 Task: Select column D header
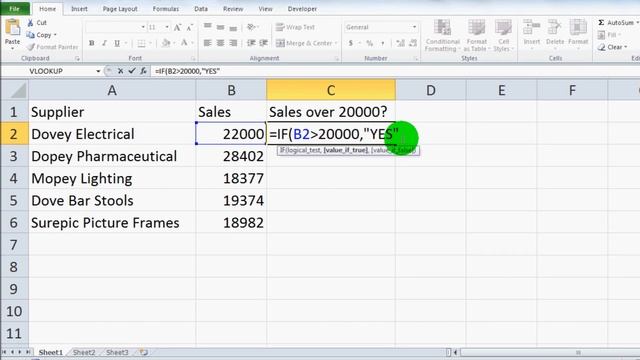[431, 90]
